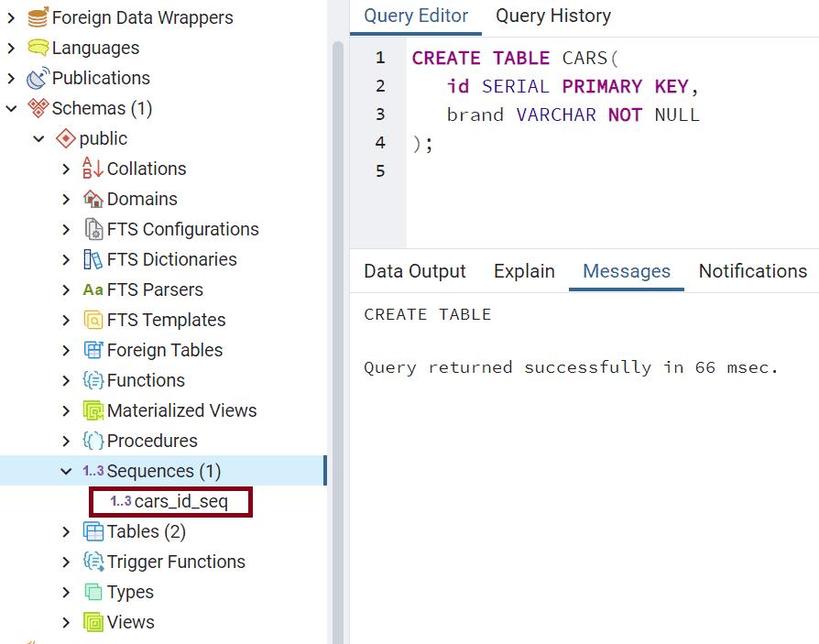Switch to the Explain tab
The width and height of the screenshot is (819, 644).
pos(524,271)
